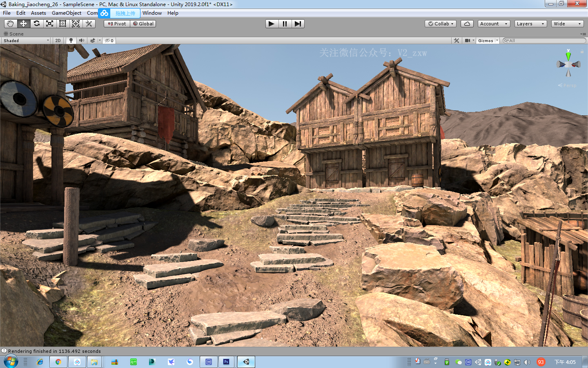Open the Help menu
Image resolution: width=588 pixels, height=368 pixels.
click(x=173, y=13)
